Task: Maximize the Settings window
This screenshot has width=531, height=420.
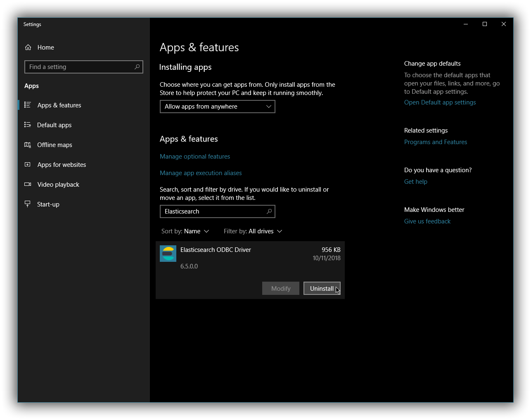Action: 485,24
